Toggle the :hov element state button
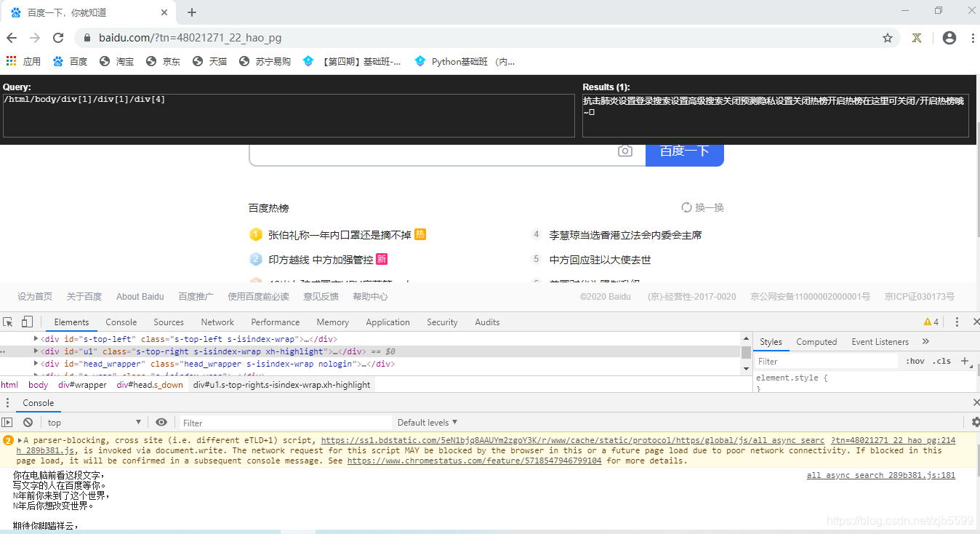This screenshot has width=980, height=534. (x=915, y=362)
